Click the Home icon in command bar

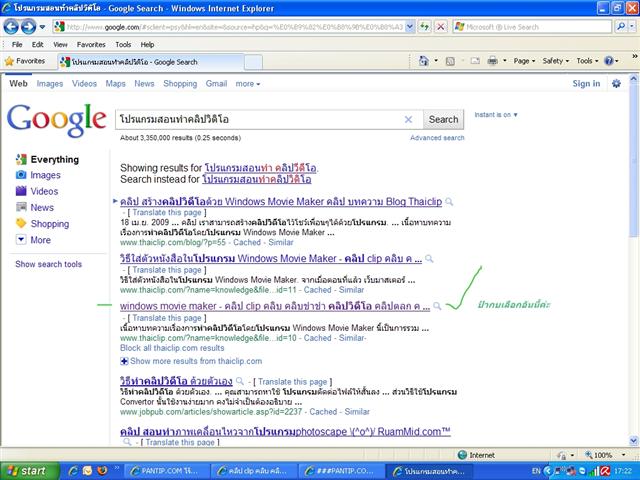[x=424, y=61]
